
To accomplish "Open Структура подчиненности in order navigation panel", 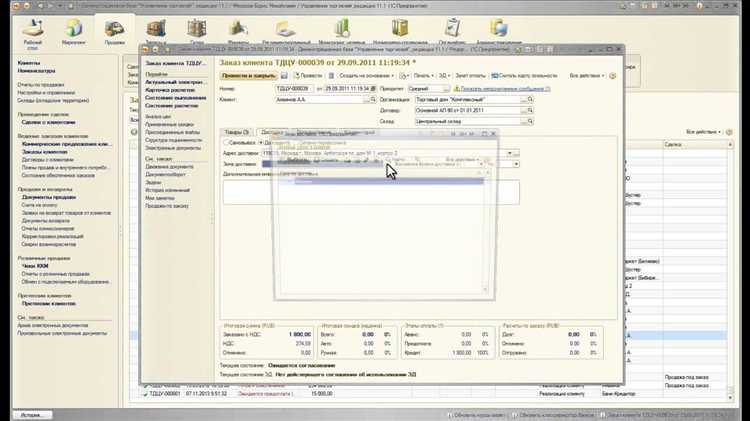I will coord(174,140).
